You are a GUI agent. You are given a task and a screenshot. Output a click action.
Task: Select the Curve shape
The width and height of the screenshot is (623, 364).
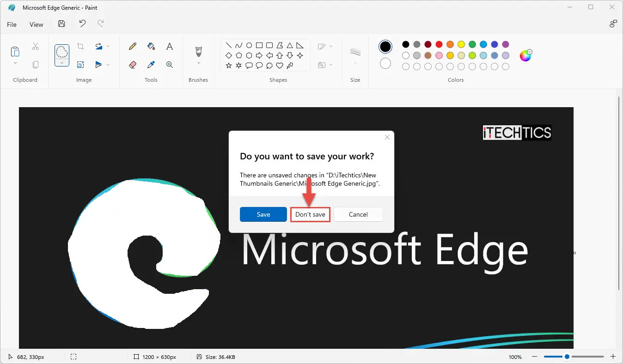point(239,45)
